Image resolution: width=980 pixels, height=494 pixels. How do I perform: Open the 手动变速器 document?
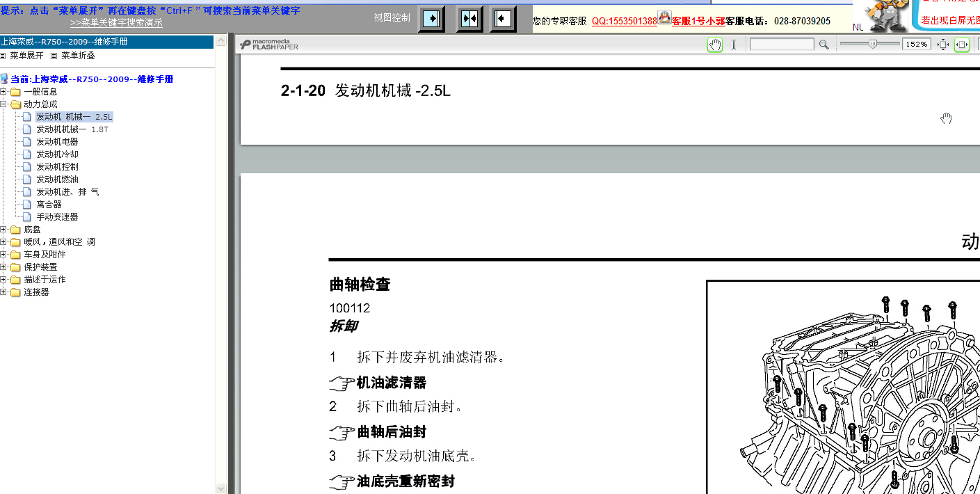57,217
